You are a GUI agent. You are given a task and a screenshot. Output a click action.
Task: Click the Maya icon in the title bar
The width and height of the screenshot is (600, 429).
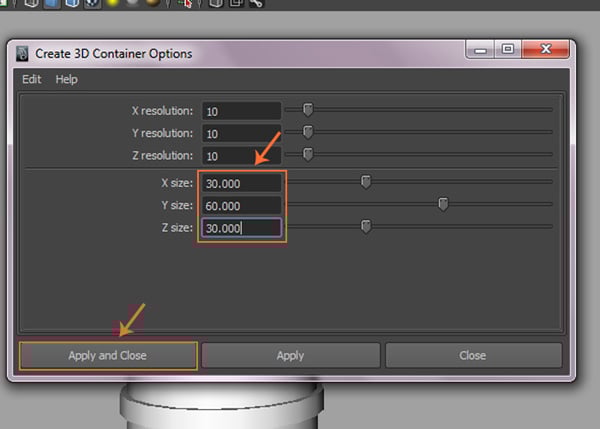[22, 54]
